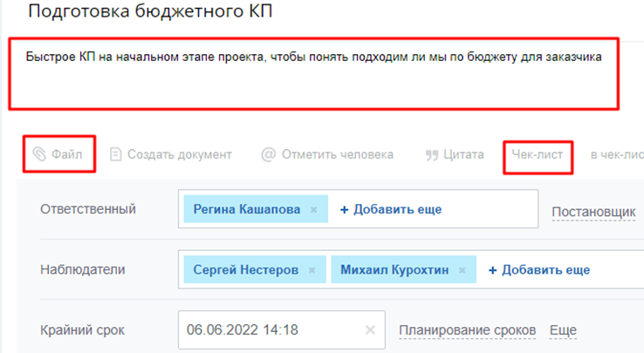The image size is (644, 353).
Task: Select the Сергей Нестеров name tag
Action: (x=245, y=270)
